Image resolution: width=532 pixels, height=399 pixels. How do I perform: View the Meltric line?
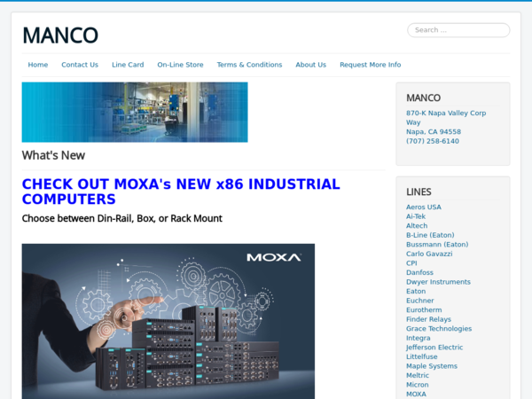click(418, 375)
